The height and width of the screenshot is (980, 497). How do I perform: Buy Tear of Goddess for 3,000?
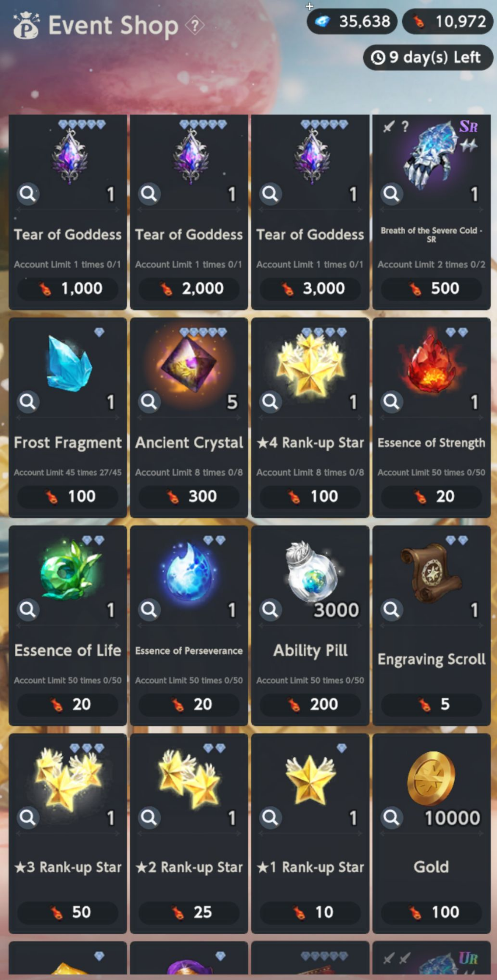(x=310, y=289)
